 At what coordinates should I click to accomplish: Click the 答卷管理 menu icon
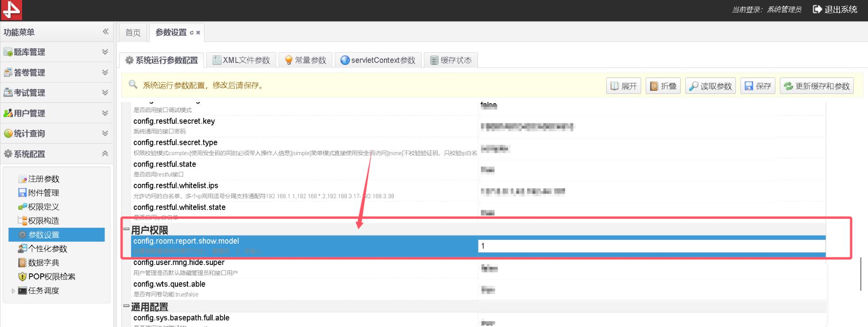click(x=8, y=72)
